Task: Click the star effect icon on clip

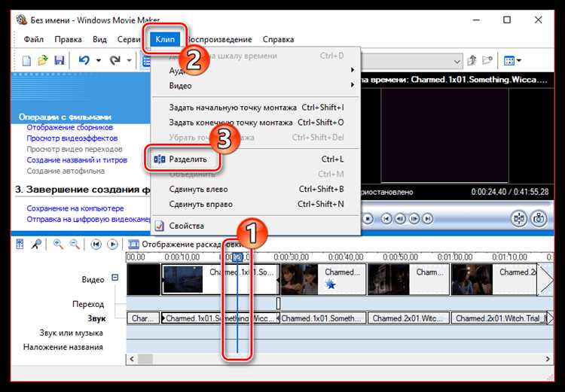Action: click(331, 284)
